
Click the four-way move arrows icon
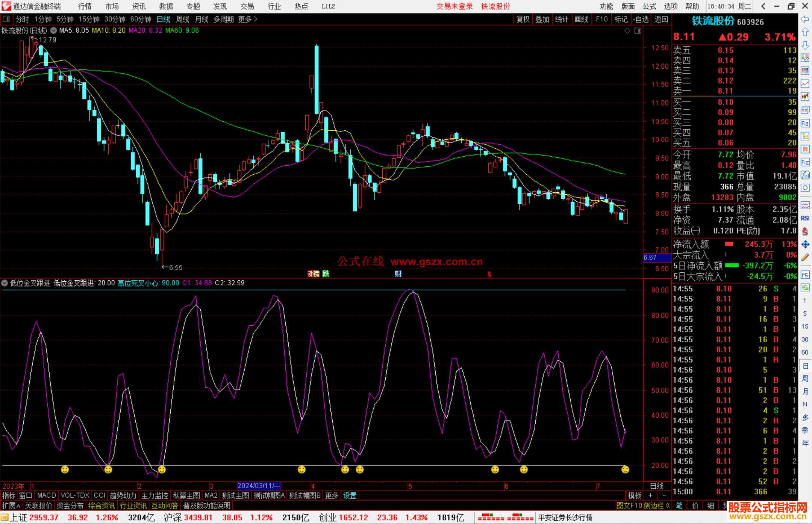[x=805, y=244]
